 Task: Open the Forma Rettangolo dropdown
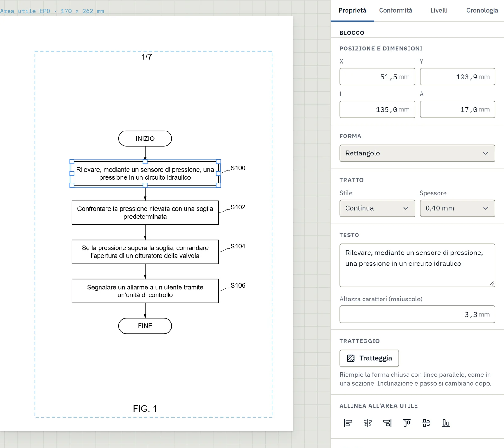(417, 153)
